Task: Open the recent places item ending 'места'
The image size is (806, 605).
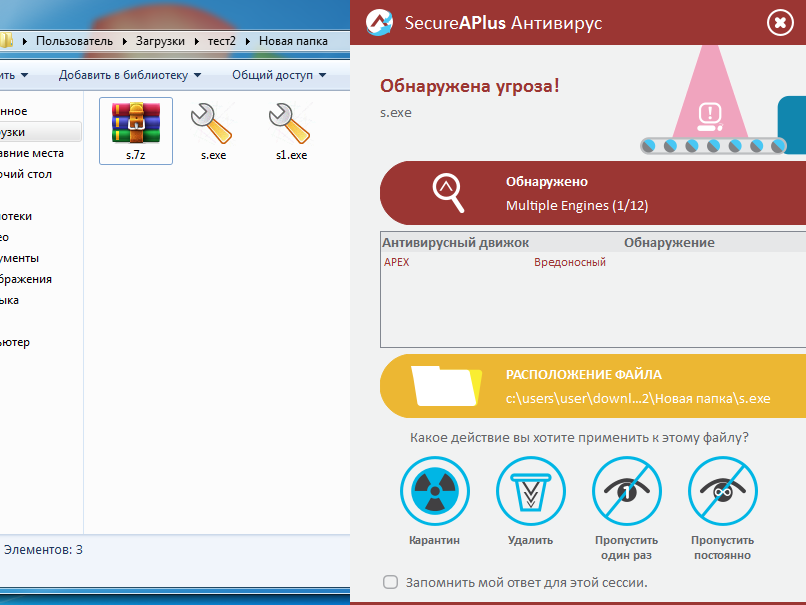Action: coord(32,153)
